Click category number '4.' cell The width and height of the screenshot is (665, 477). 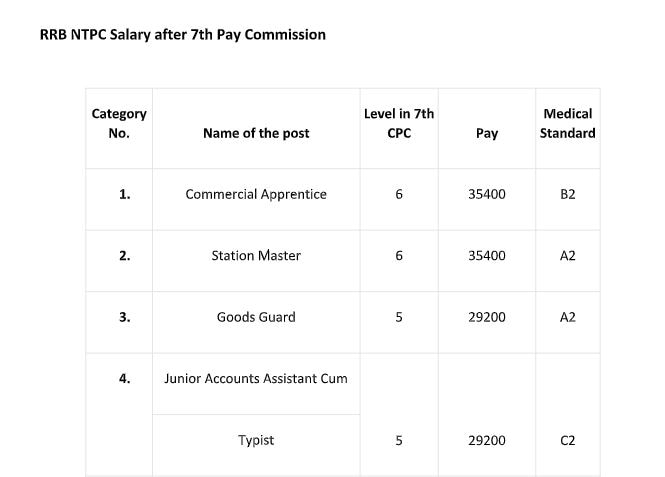(124, 379)
